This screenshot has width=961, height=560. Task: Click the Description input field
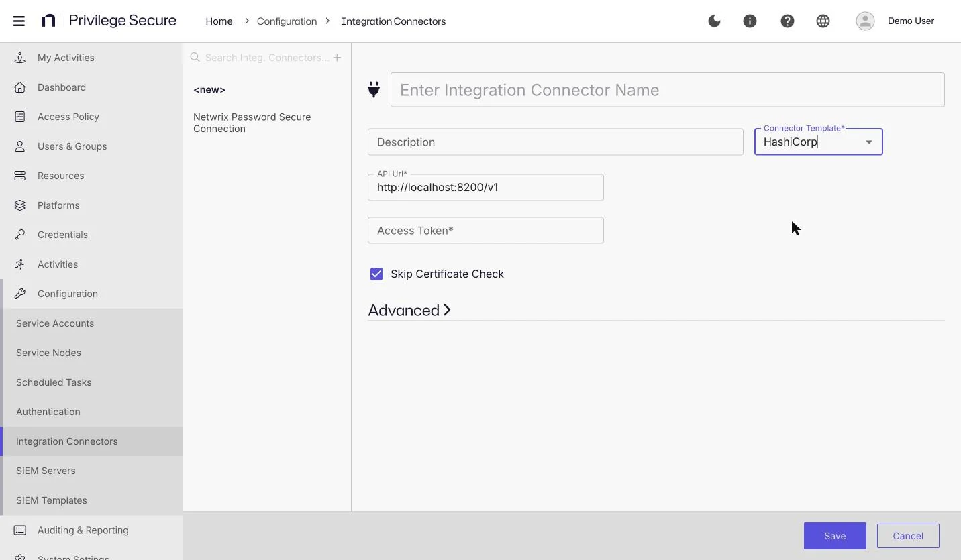click(556, 142)
